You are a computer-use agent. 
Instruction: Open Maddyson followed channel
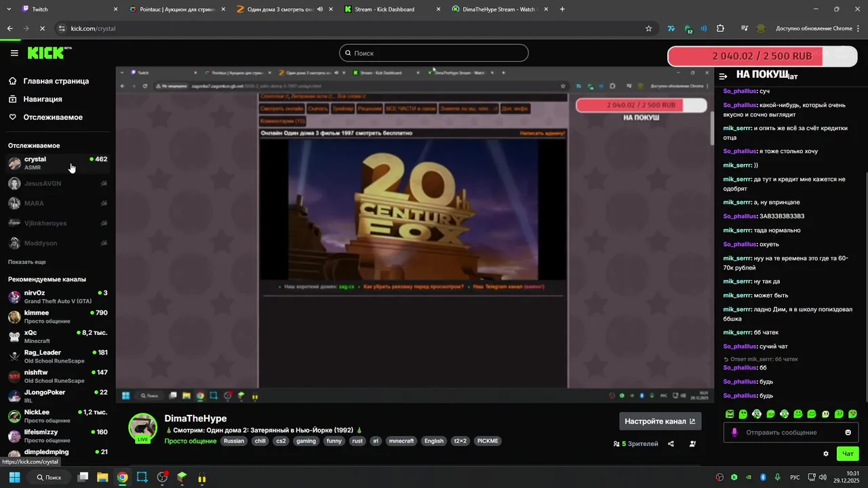click(58, 243)
